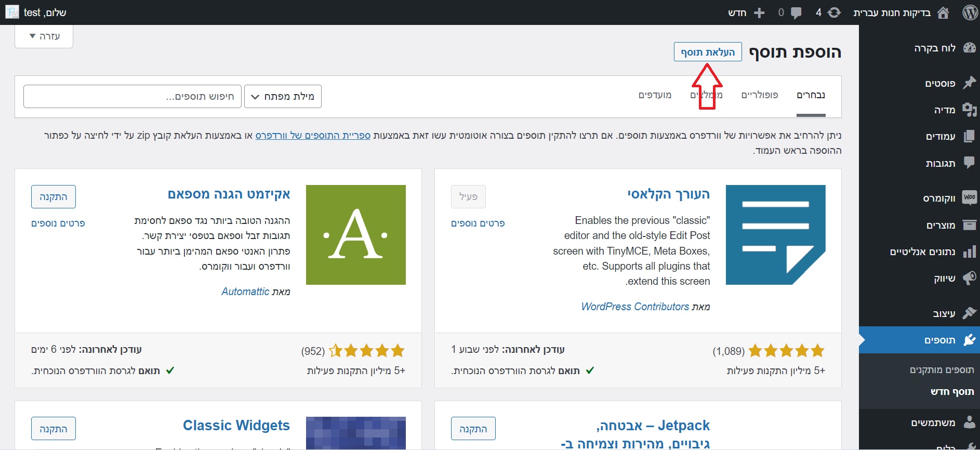Image resolution: width=980 pixels, height=450 pixels.
Task: Open WooCommerce (ווקומרס) from the sidebar
Action: click(x=938, y=198)
